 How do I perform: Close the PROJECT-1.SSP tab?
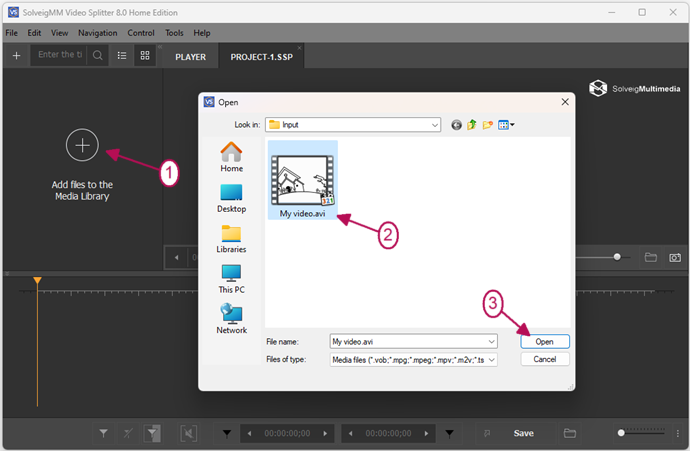[299, 48]
